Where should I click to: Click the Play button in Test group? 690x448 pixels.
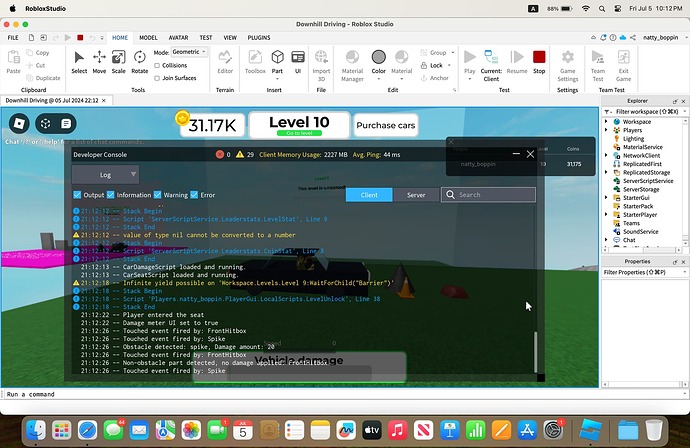[x=470, y=62]
